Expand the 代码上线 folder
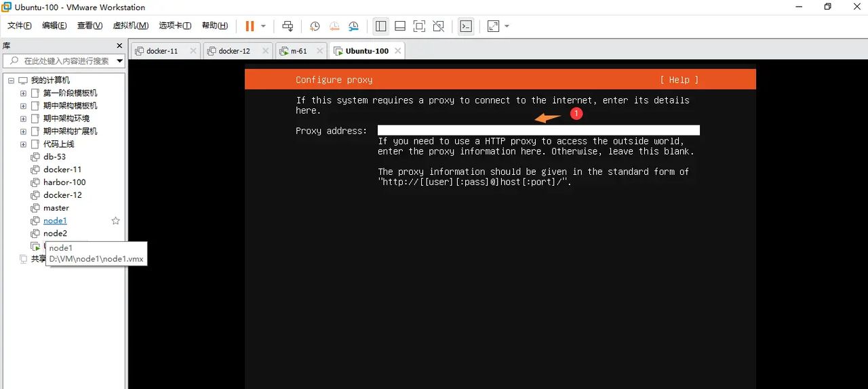Image resolution: width=868 pixels, height=389 pixels. click(23, 144)
